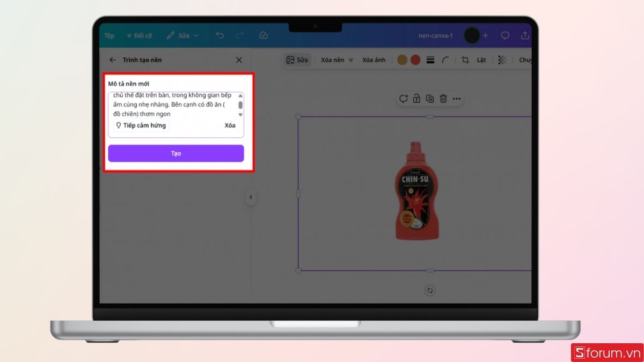Open the transparency checkerboard icon
The image size is (644, 362).
point(502,60)
